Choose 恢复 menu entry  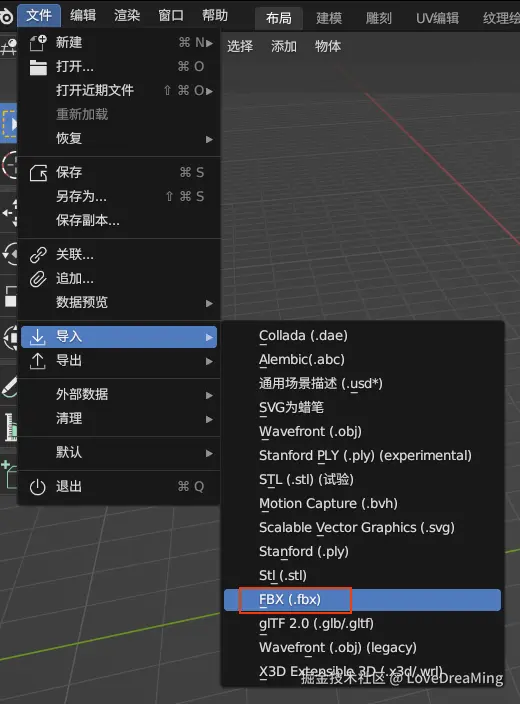point(119,138)
